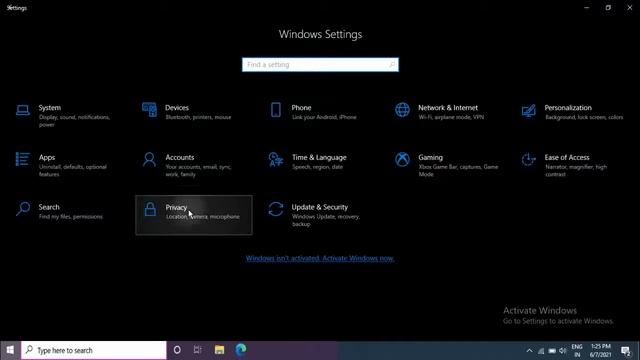The width and height of the screenshot is (640, 360).
Task: Click 'Xbox Game Bar, captures, Game Mode' text
Action: (458, 171)
